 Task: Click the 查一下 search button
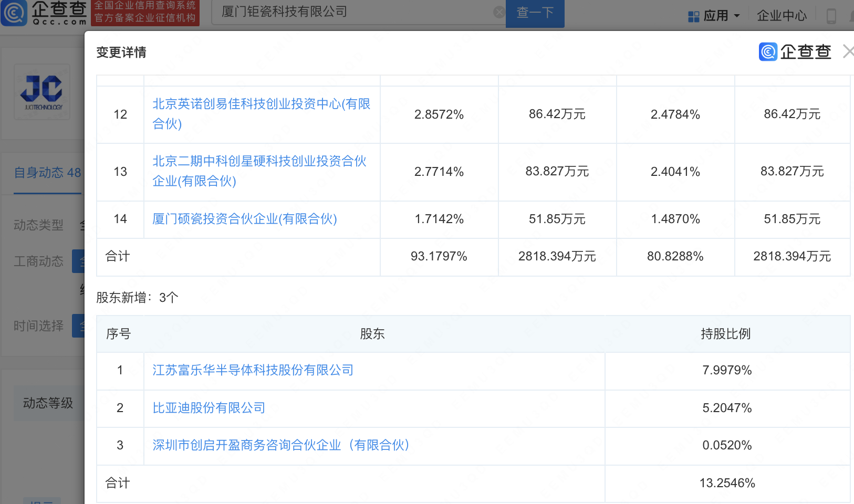click(535, 13)
